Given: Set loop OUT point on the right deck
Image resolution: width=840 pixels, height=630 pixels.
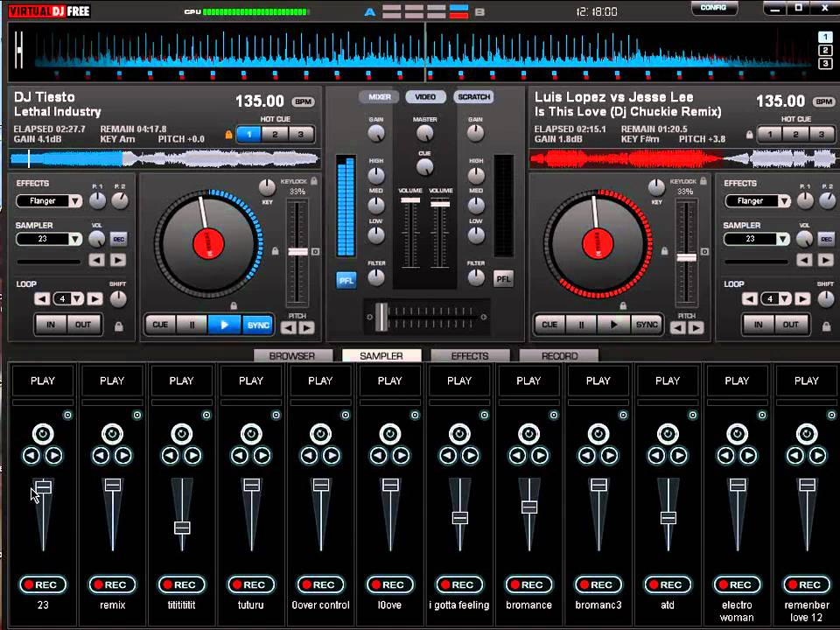Looking at the screenshot, I should (791, 325).
